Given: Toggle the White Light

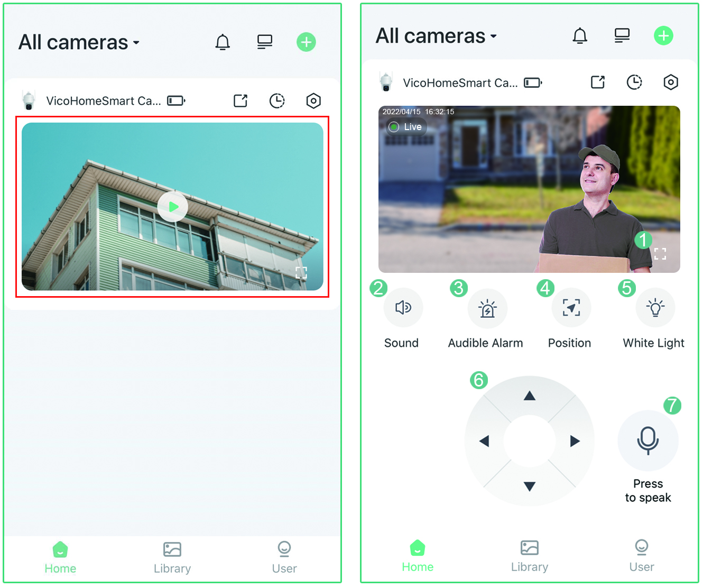Looking at the screenshot, I should tap(655, 308).
